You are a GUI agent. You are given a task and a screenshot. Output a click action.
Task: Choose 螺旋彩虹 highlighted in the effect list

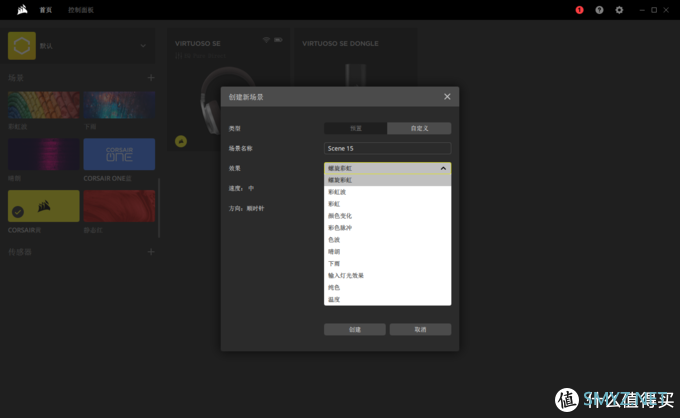pos(387,180)
